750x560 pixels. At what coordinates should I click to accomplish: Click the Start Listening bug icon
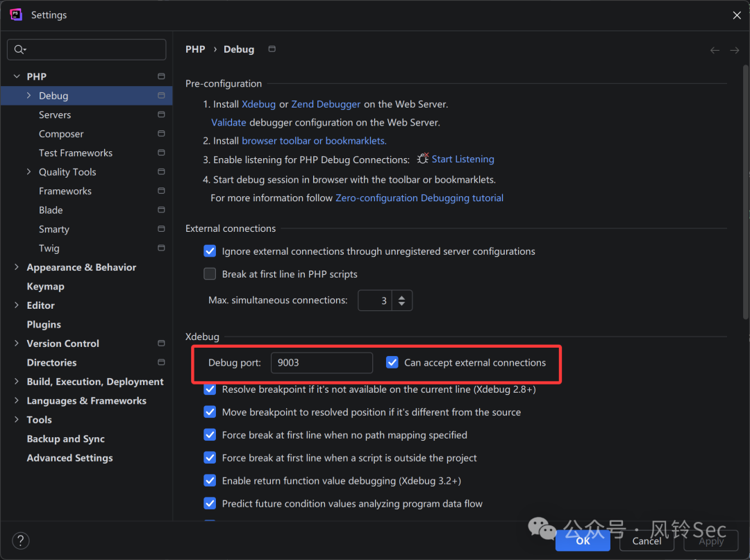[x=422, y=159]
